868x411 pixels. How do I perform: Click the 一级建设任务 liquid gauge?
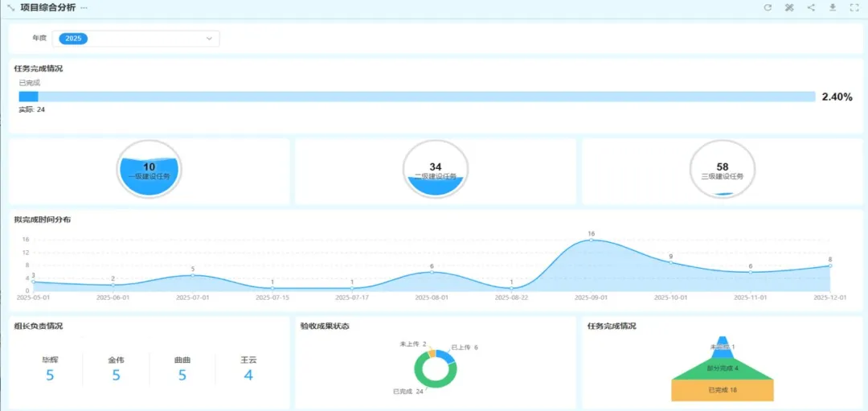click(149, 170)
